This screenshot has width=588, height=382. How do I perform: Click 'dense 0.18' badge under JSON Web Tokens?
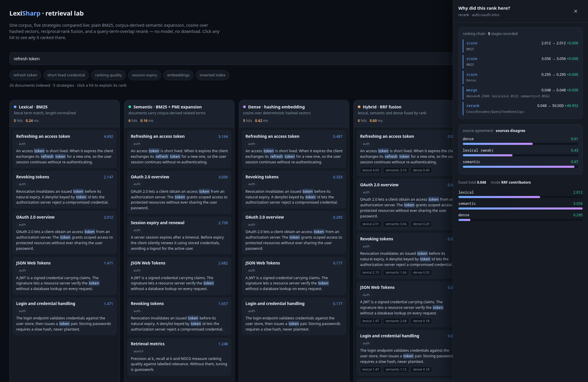421,321
